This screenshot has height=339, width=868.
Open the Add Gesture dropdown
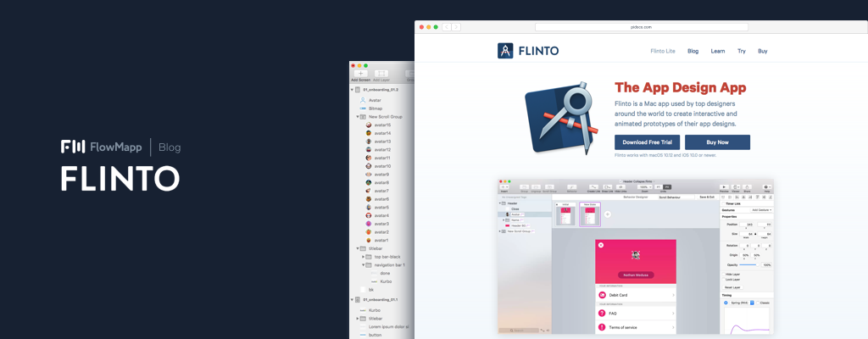tap(762, 210)
